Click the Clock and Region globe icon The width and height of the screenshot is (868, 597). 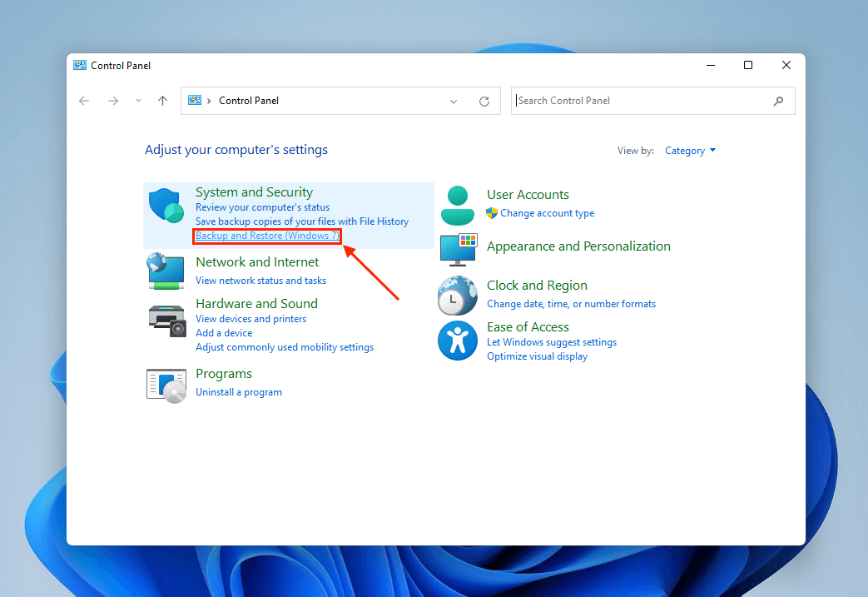tap(457, 296)
